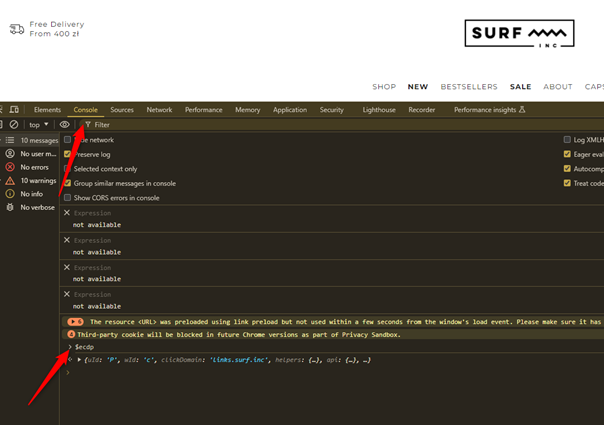
Task: Click the clear console icon
Action: pyautogui.click(x=14, y=125)
